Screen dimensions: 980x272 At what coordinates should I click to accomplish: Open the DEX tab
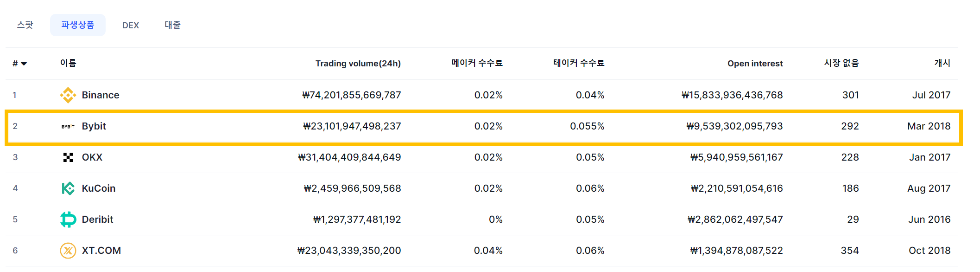[x=131, y=26]
